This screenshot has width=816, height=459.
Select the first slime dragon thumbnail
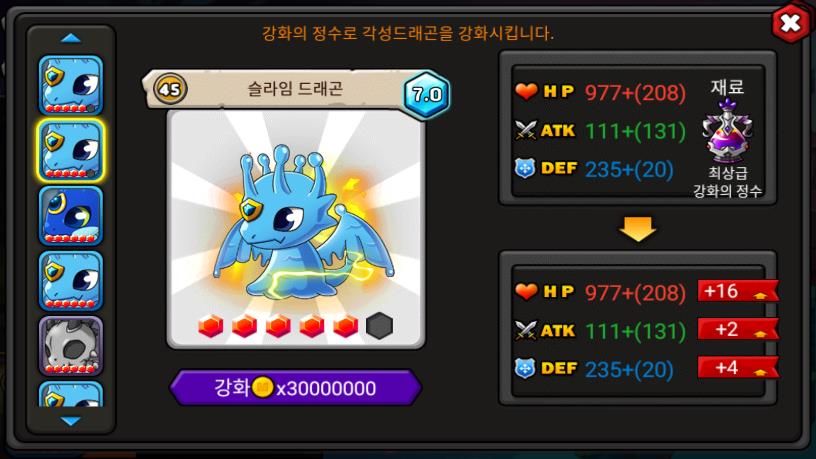coord(71,85)
